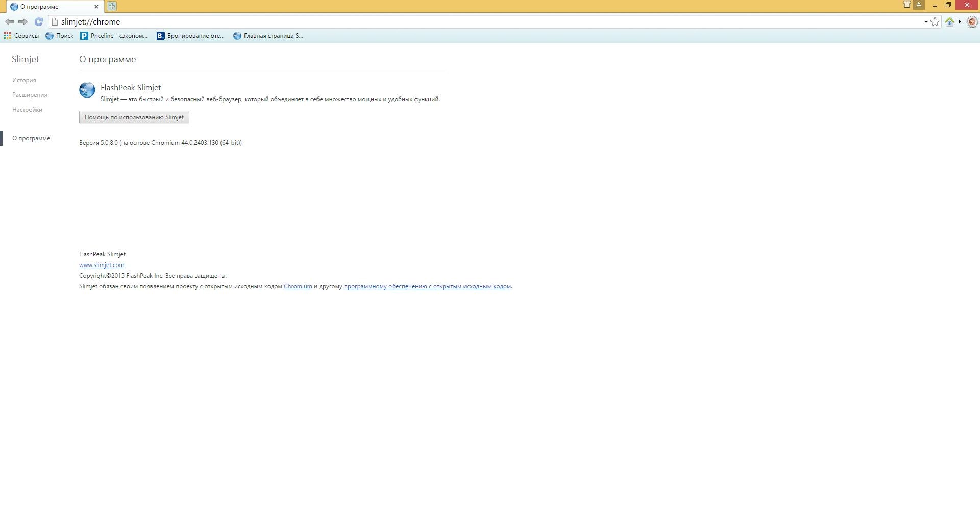Click the version text 'Версия 5.0.8.0'
Image resolution: width=980 pixels, height=531 pixels.
[99, 143]
